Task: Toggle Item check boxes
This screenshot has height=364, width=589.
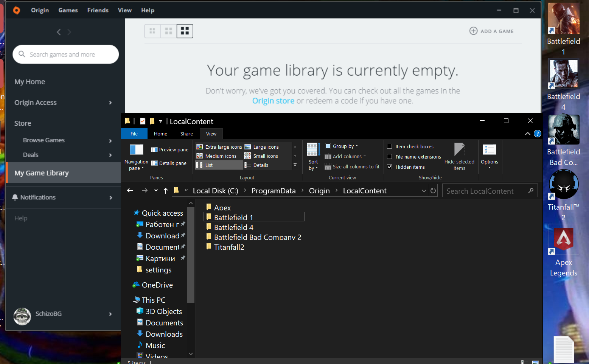Action: click(389, 146)
